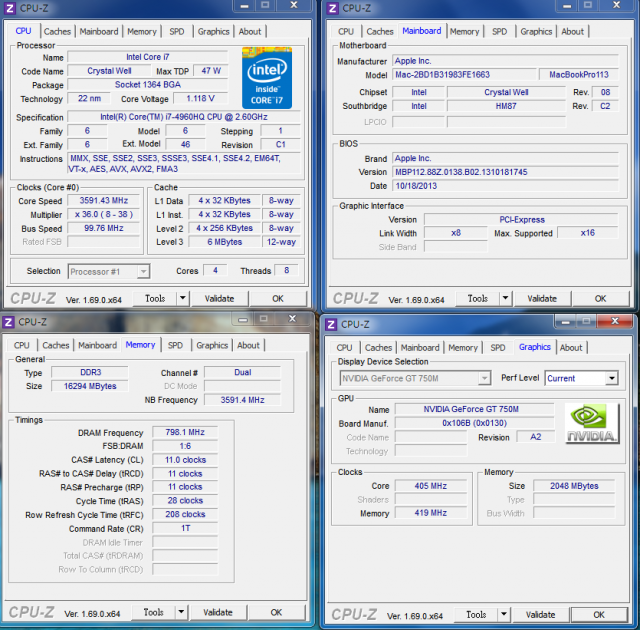Click GPU memory Size 2048 MBytes
This screenshot has width=640, height=630.
pyautogui.click(x=574, y=486)
